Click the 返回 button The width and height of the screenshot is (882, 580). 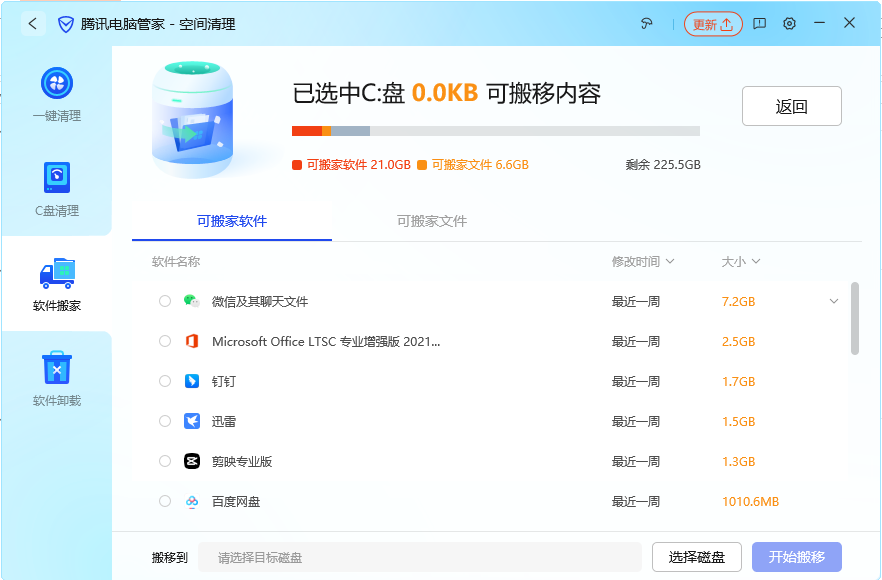(x=791, y=107)
